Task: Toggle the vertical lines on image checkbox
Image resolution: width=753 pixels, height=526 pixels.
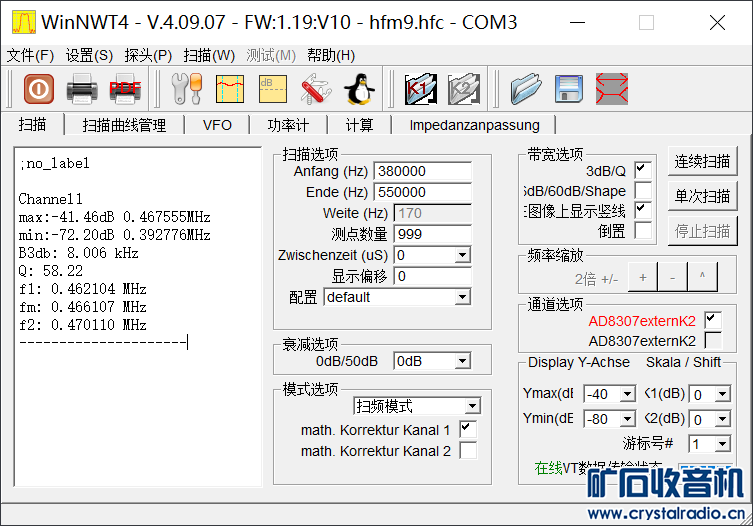Action: 643,211
